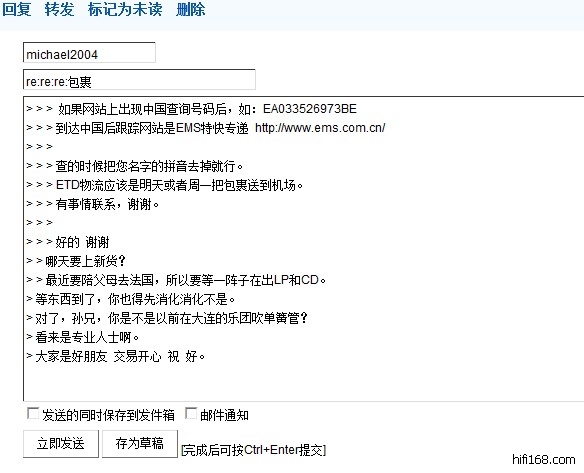The width and height of the screenshot is (584, 473).
Task: Click the line 有事情联系，谢谢
Action: [x=107, y=204]
